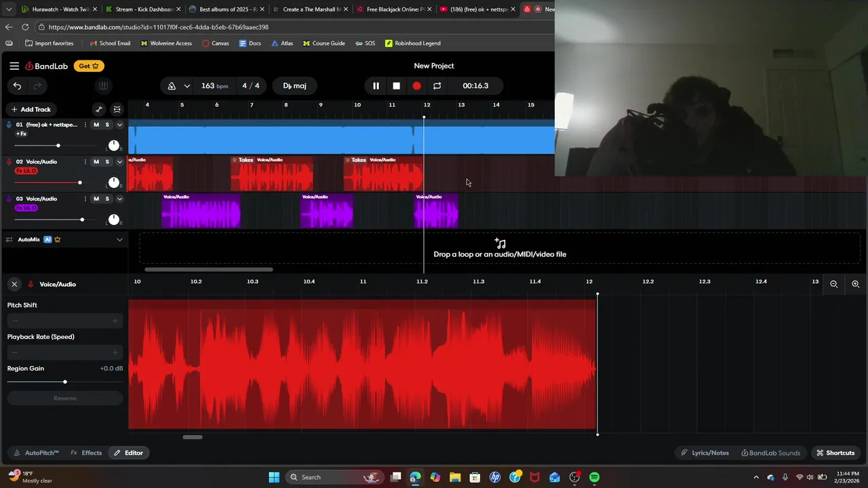Add Fx to track 01
Image resolution: width=868 pixels, height=488 pixels.
[x=21, y=134]
